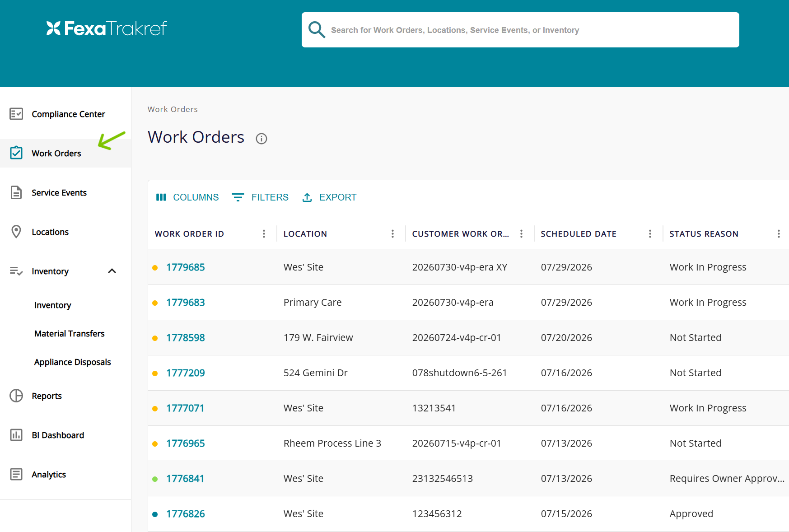Open BI Dashboard from sidebar

pyautogui.click(x=65, y=435)
